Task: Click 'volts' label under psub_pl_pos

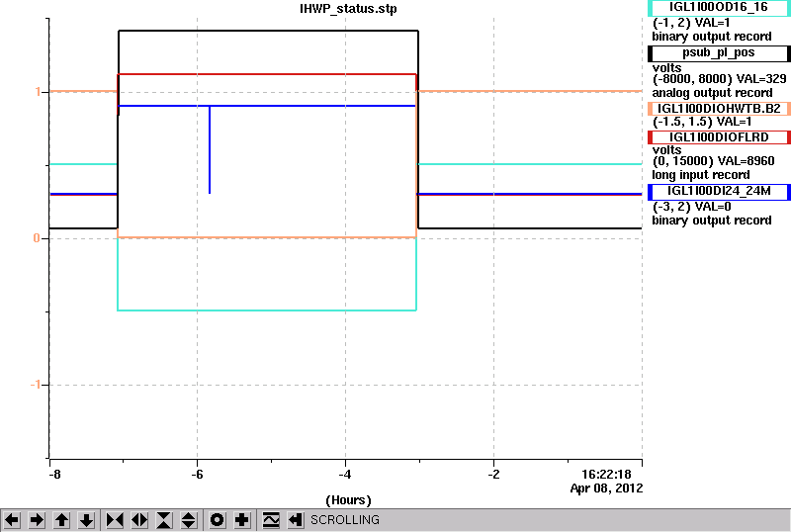Action: [666, 67]
